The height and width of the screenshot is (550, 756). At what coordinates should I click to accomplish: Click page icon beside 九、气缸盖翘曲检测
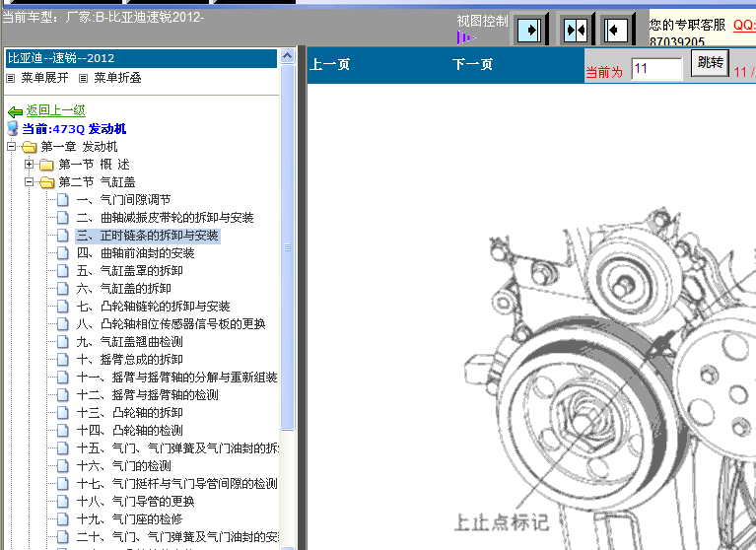(63, 341)
